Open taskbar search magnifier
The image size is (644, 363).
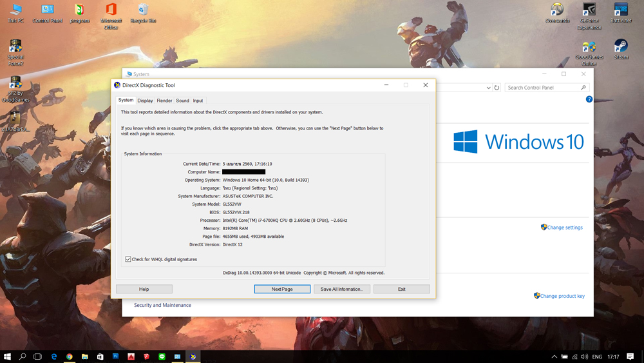tap(23, 357)
